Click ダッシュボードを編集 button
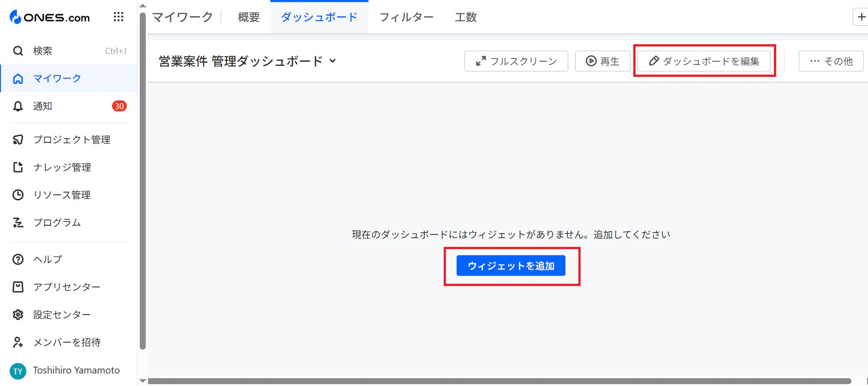 tap(704, 61)
